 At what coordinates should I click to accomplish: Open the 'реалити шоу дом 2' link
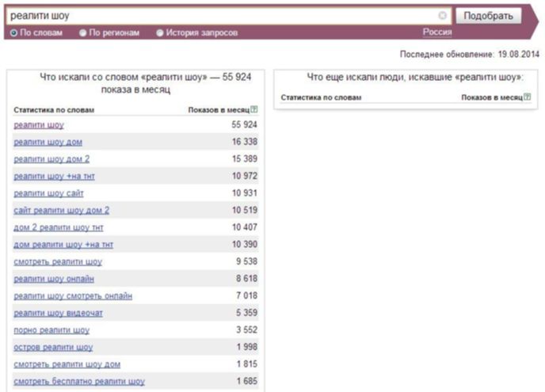51,159
